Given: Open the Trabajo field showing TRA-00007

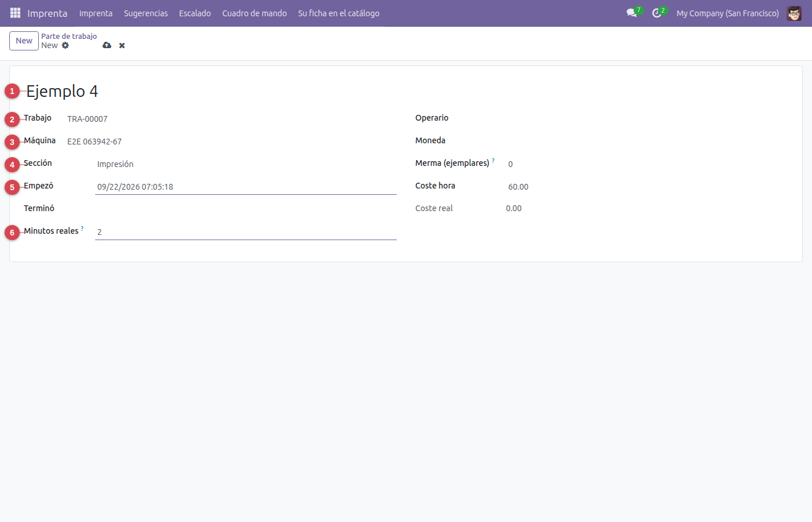Looking at the screenshot, I should (231, 119).
